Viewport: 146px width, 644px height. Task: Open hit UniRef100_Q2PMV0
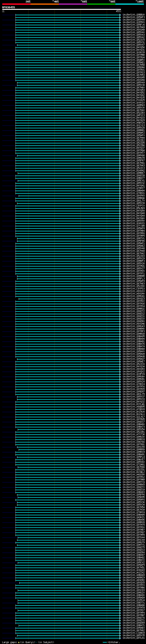[134, 22]
